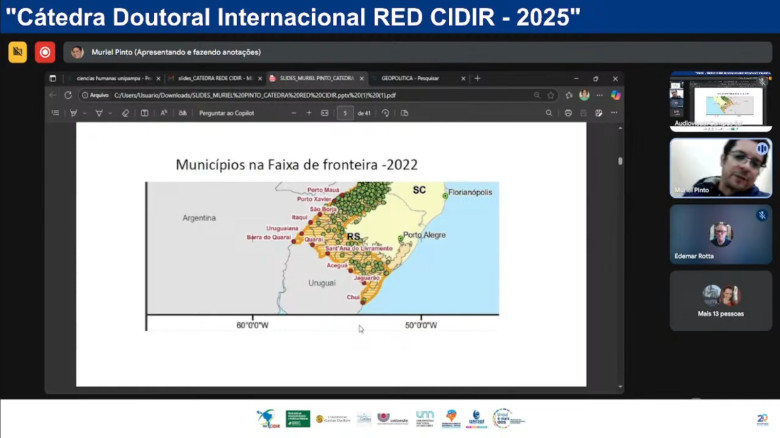Open the browser settings ellipsis menu

click(x=599, y=95)
